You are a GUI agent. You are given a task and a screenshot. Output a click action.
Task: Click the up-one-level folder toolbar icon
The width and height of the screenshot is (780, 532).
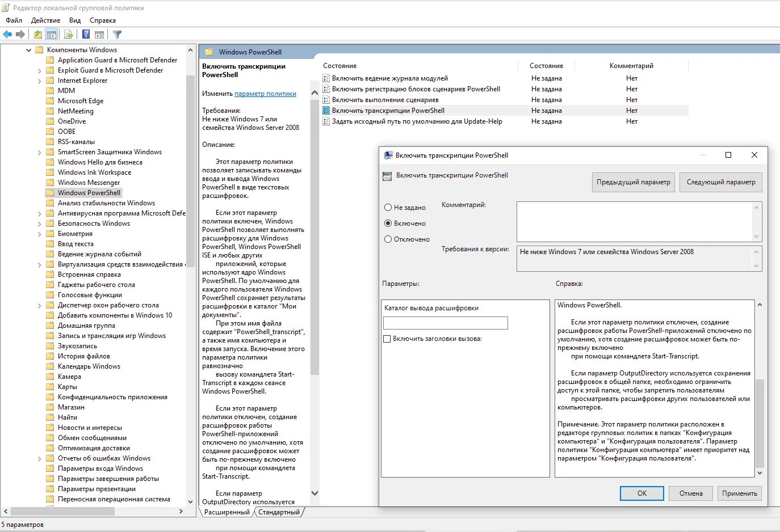(x=38, y=35)
